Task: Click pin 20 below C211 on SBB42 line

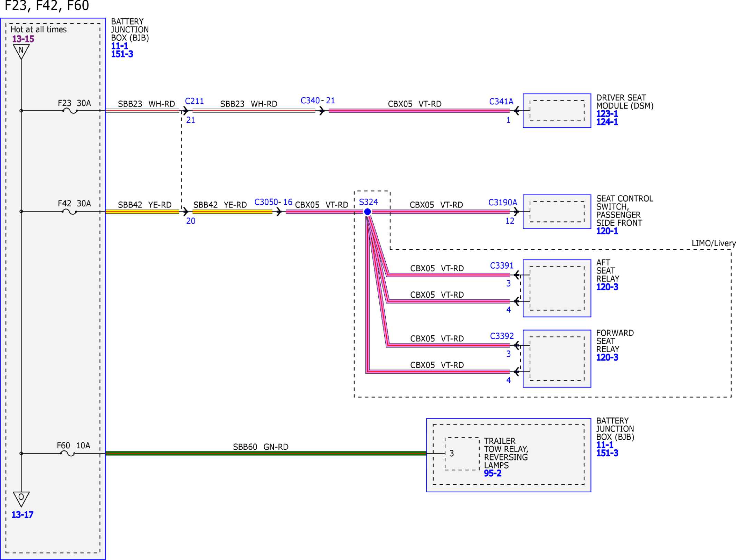Action: click(x=191, y=221)
